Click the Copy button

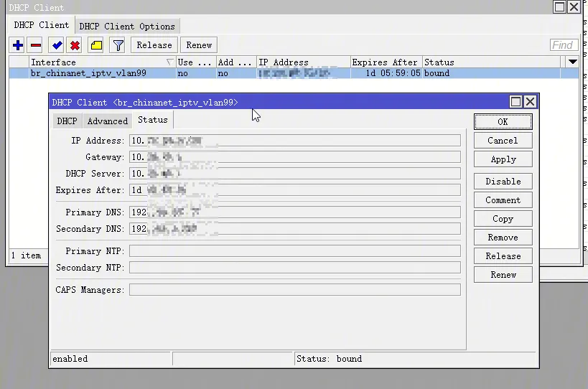(503, 219)
